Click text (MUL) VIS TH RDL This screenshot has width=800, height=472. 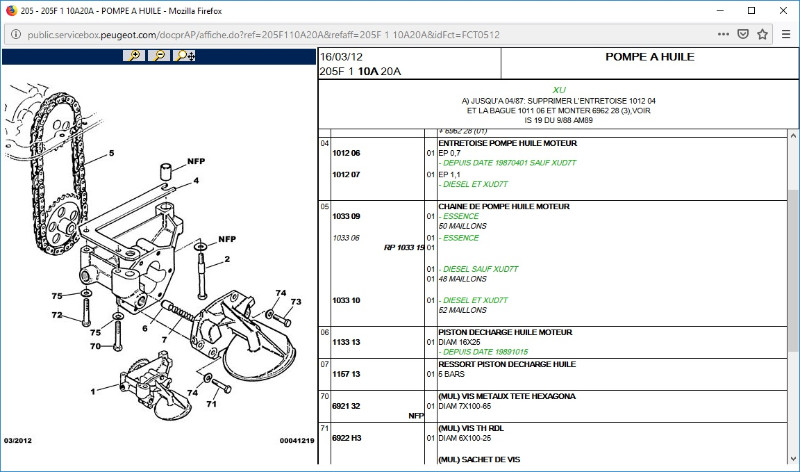coord(471,429)
